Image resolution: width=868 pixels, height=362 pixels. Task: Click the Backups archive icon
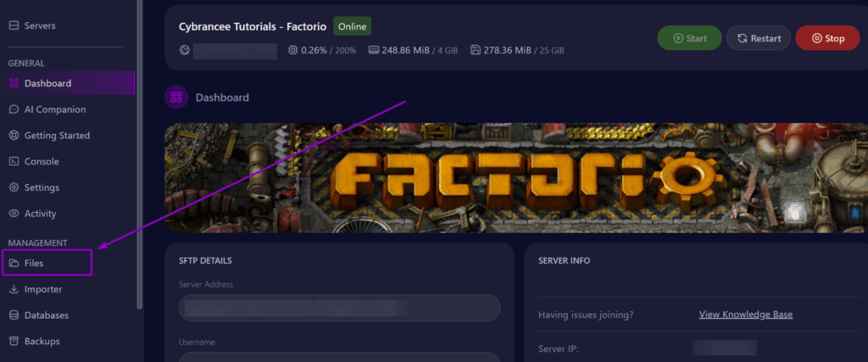pyautogui.click(x=14, y=342)
